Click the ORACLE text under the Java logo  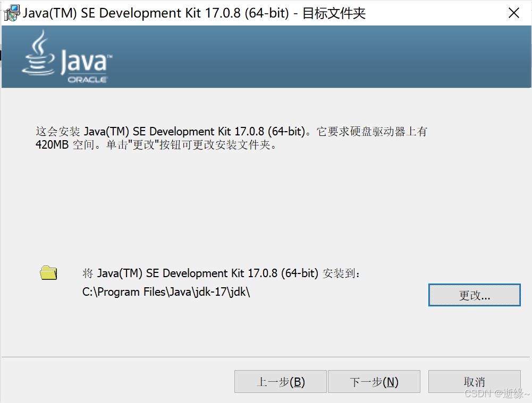pyautogui.click(x=88, y=80)
